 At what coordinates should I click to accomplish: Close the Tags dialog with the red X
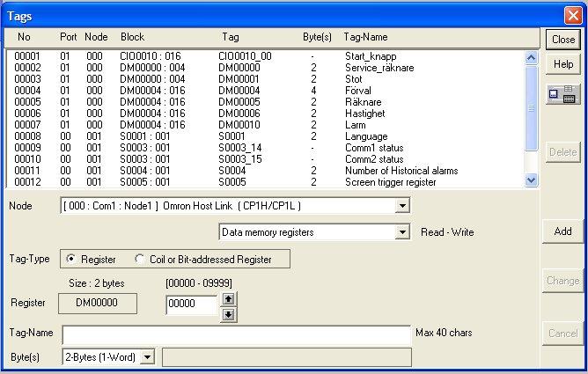(573, 15)
